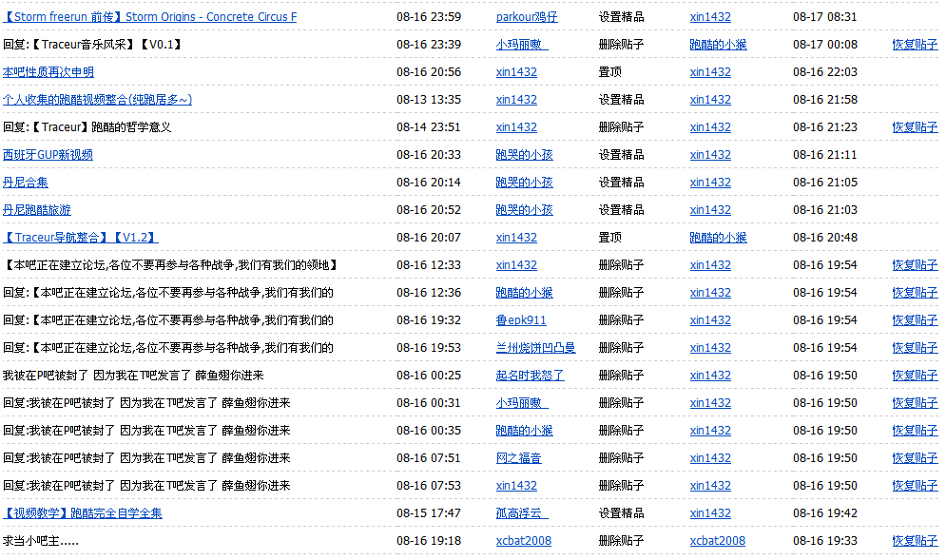Select the post time 08-14 23:51
Image resolution: width=946 pixels, height=560 pixels.
[429, 127]
